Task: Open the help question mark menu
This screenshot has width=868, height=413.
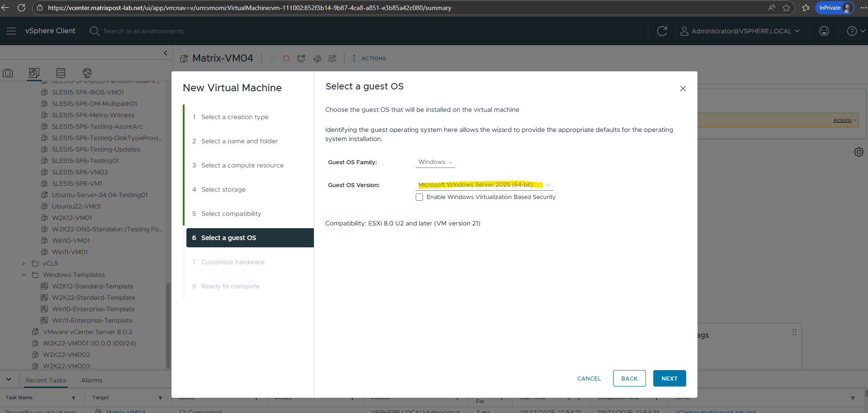Action: pos(856,31)
